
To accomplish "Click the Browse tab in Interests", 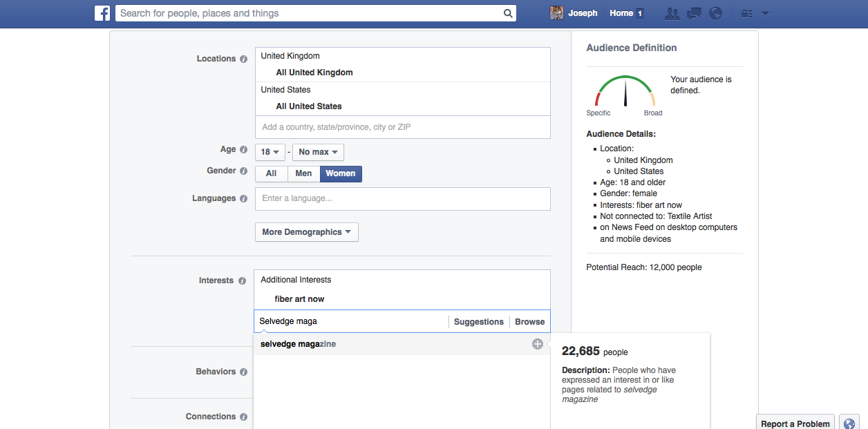I will point(530,322).
